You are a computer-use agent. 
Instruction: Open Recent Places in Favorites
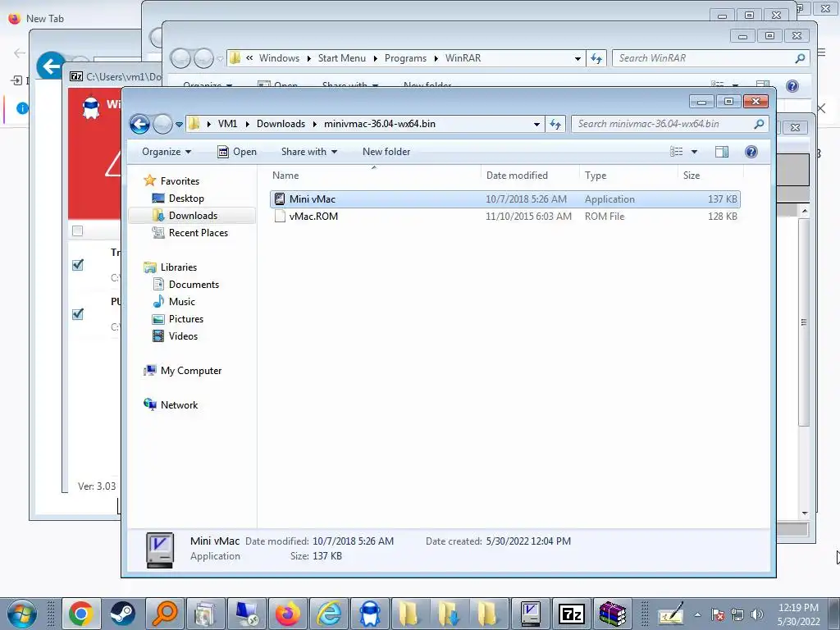point(199,232)
